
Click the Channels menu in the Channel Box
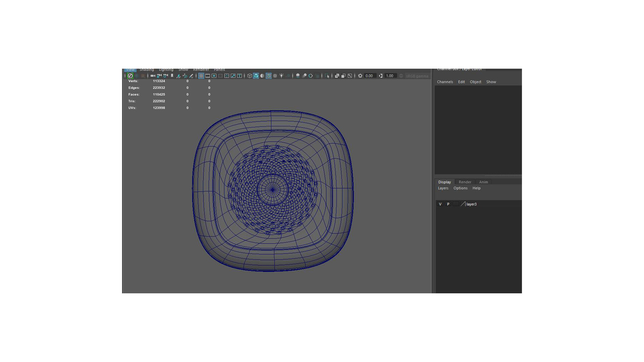point(445,82)
